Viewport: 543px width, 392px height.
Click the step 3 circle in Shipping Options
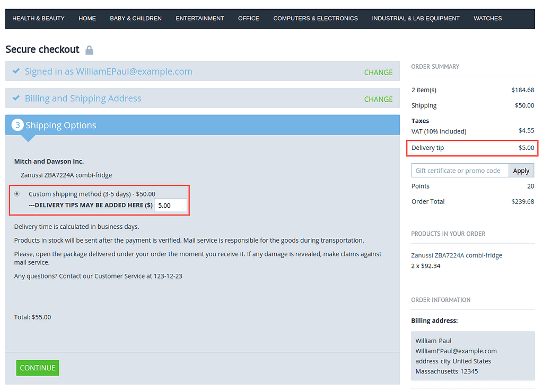click(17, 125)
